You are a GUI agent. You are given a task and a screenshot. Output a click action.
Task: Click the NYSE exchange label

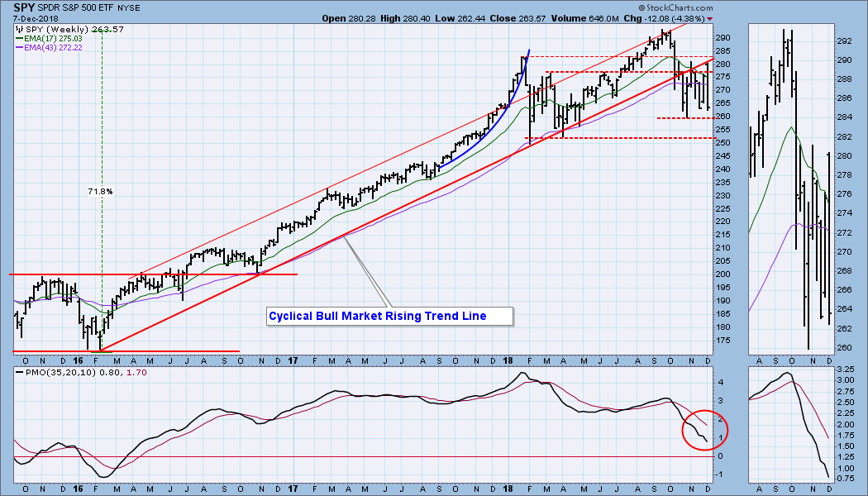tap(129, 8)
